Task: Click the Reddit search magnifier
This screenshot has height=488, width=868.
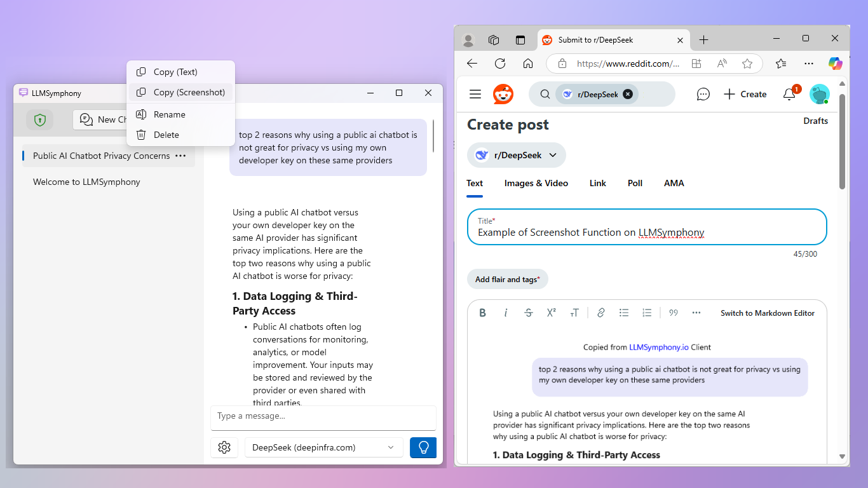Action: [x=545, y=94]
